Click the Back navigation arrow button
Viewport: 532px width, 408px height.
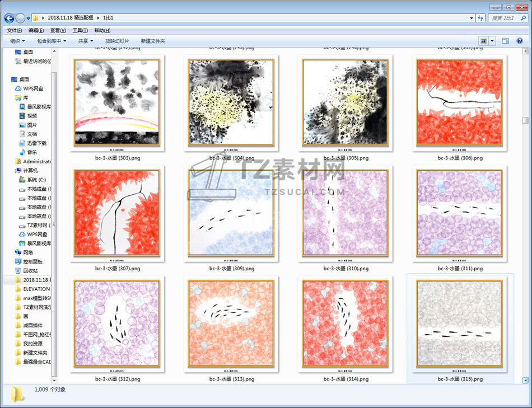click(9, 18)
